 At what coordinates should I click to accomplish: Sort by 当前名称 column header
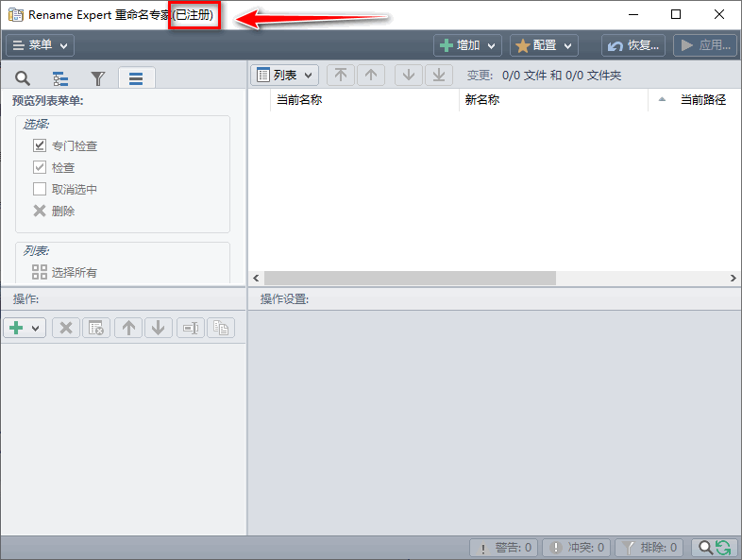pyautogui.click(x=364, y=100)
